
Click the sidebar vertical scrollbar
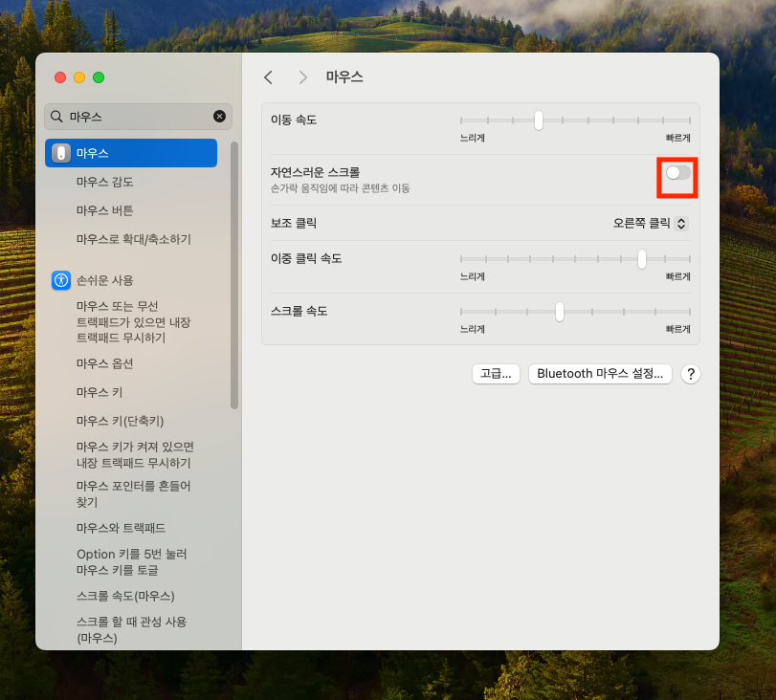[x=234, y=275]
